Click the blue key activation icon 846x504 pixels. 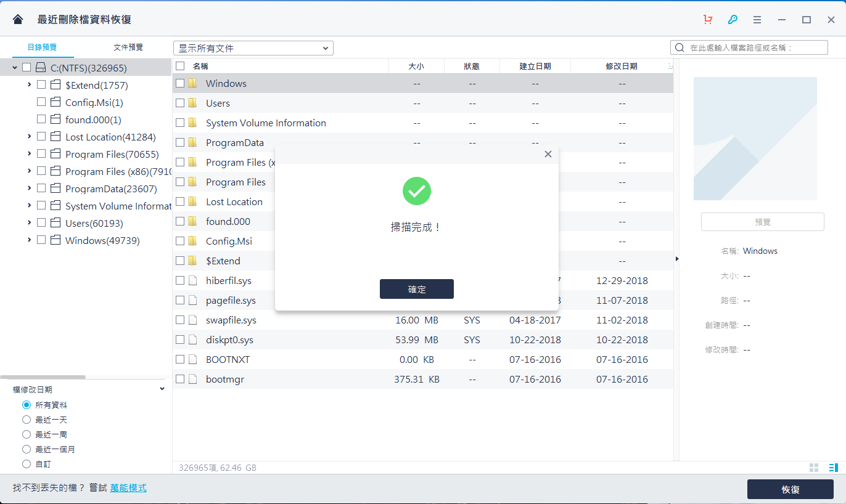click(732, 19)
